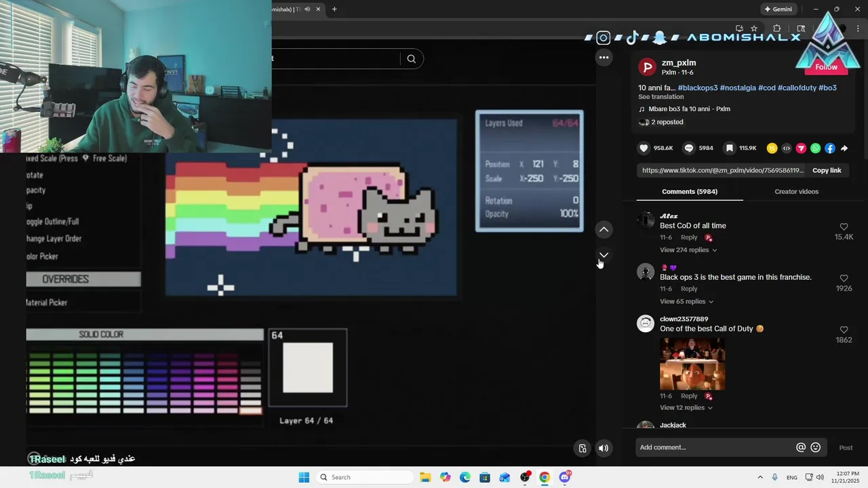The height and width of the screenshot is (488, 868).
Task: Like clown23577889's comment
Action: (844, 330)
